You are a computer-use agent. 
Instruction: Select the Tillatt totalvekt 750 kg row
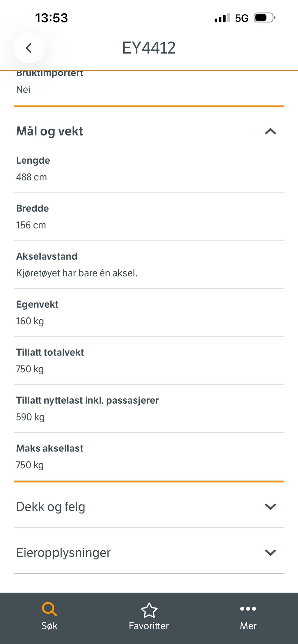pos(149,361)
